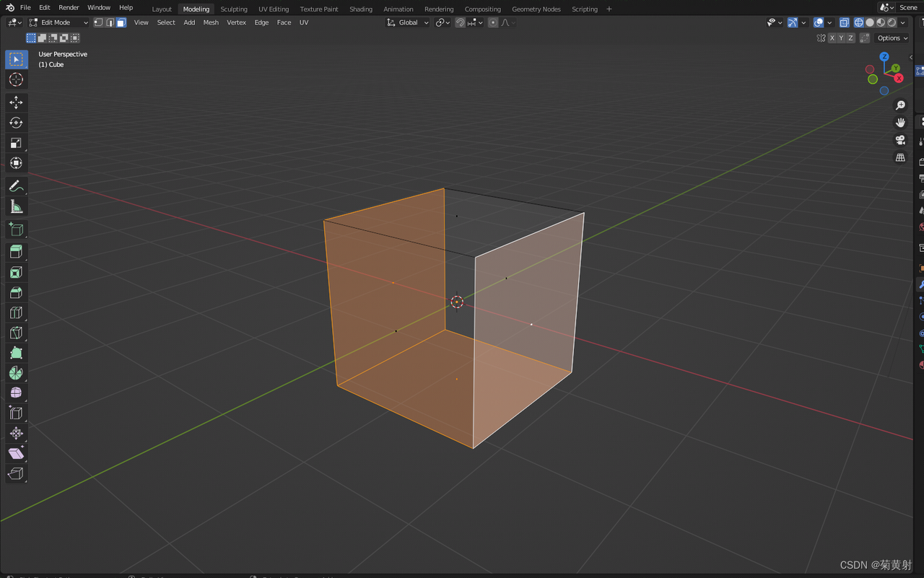Toggle camera view icon
Image resolution: width=924 pixels, height=578 pixels.
point(900,140)
